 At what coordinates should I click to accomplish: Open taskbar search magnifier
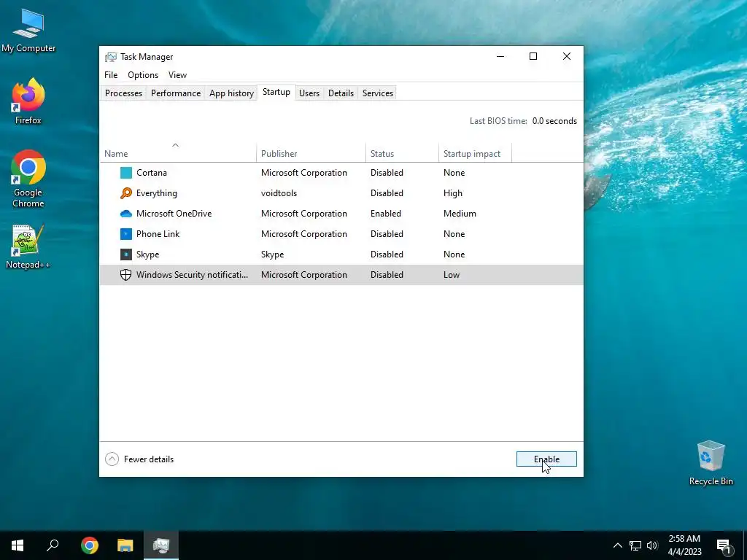[53, 545]
